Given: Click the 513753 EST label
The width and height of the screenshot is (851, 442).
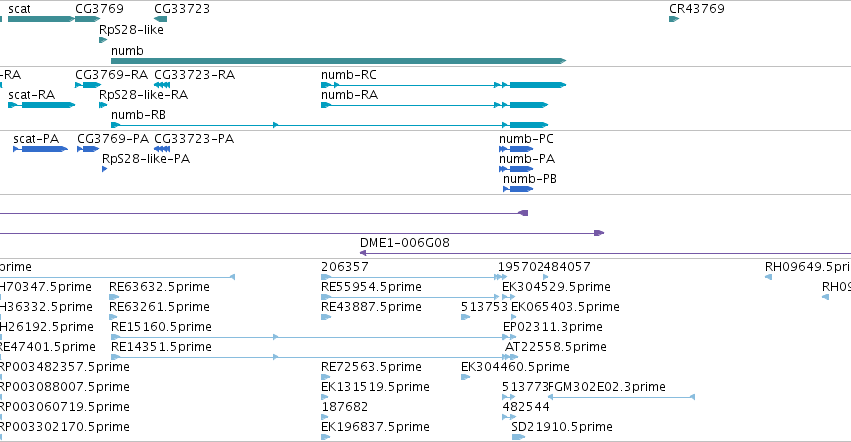Looking at the screenshot, I should 485,307.
